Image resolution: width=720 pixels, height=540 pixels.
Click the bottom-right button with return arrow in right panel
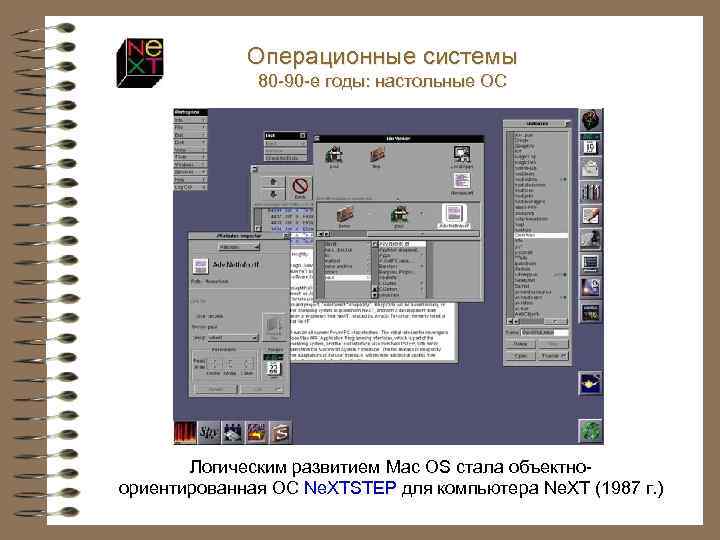(x=554, y=356)
